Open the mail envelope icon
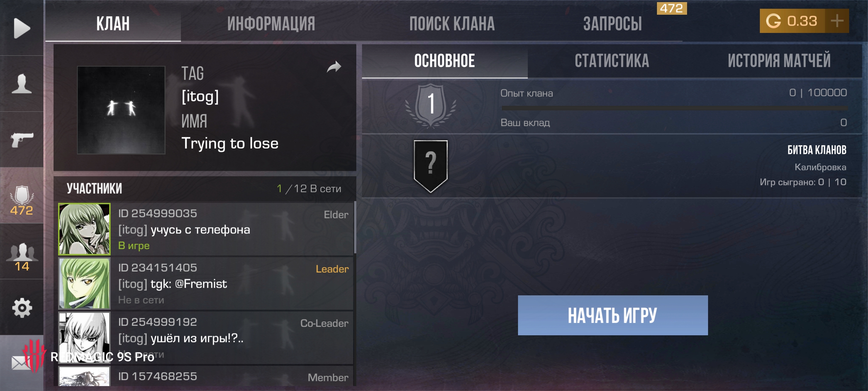Screen dimensions: 868x391 [22, 363]
